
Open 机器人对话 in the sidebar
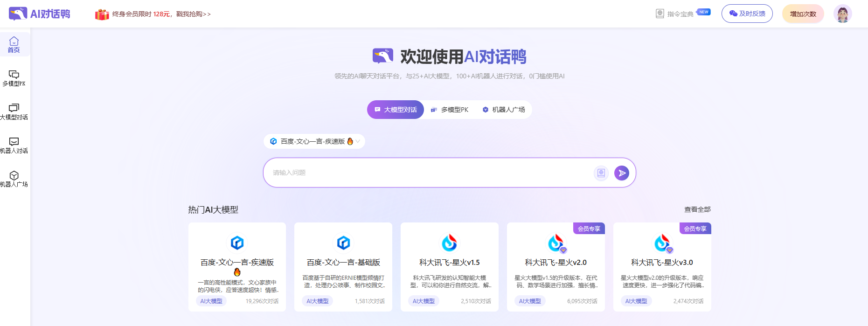[14, 146]
